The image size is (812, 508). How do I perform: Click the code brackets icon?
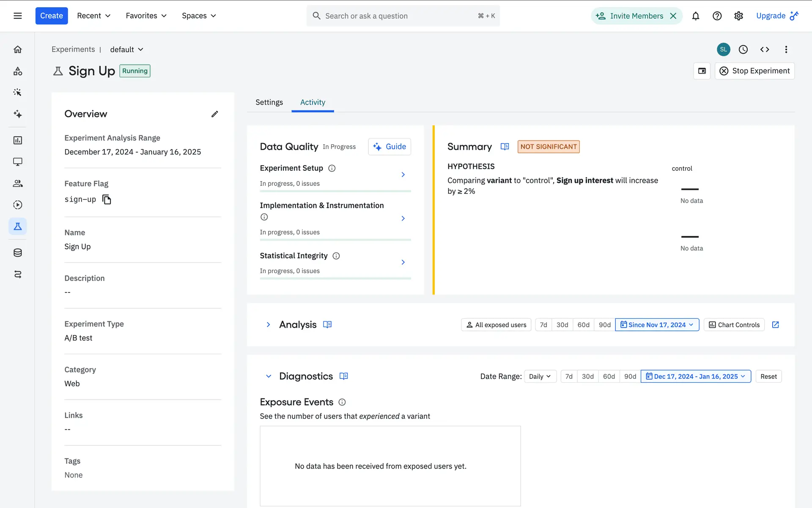click(764, 50)
